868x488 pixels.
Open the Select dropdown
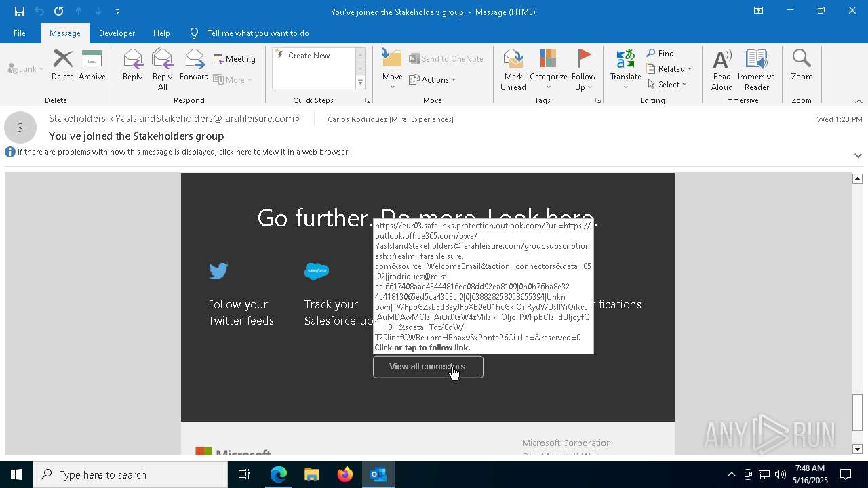[667, 85]
